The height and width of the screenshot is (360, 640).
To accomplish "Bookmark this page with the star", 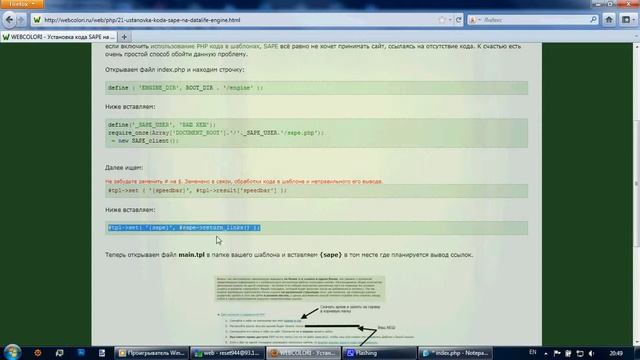I will (442, 20).
